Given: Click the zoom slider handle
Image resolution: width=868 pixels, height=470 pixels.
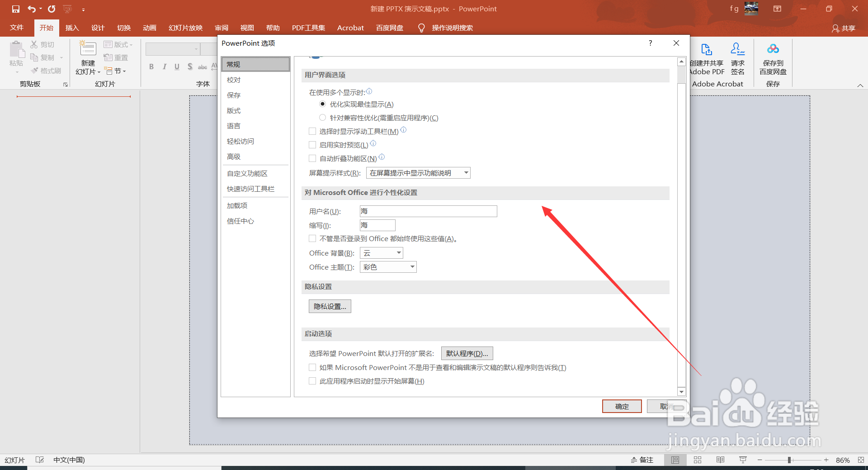Looking at the screenshot, I should [x=789, y=460].
